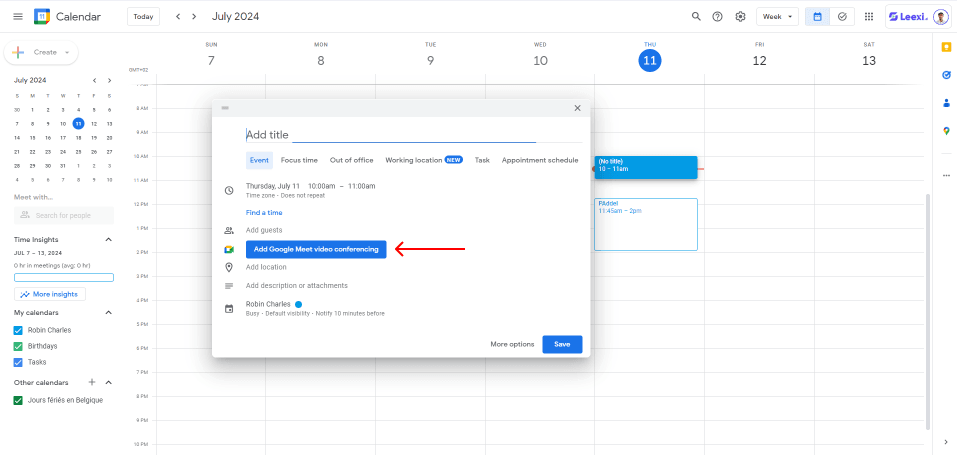This screenshot has width=957, height=455.
Task: Select the Out of office tab
Action: (352, 160)
